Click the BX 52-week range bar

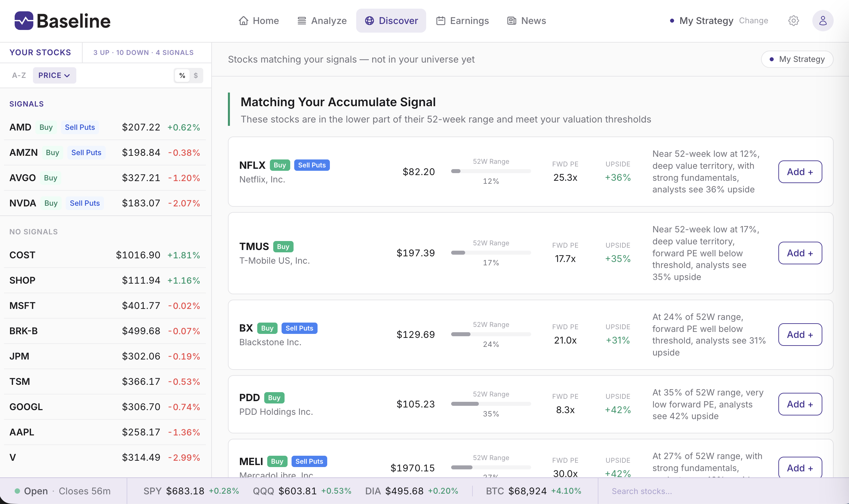pos(490,334)
